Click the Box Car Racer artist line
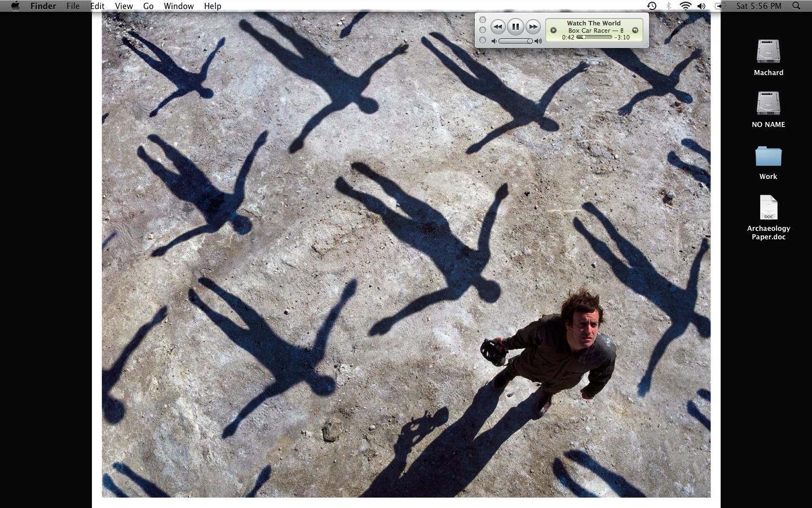 pos(595,30)
